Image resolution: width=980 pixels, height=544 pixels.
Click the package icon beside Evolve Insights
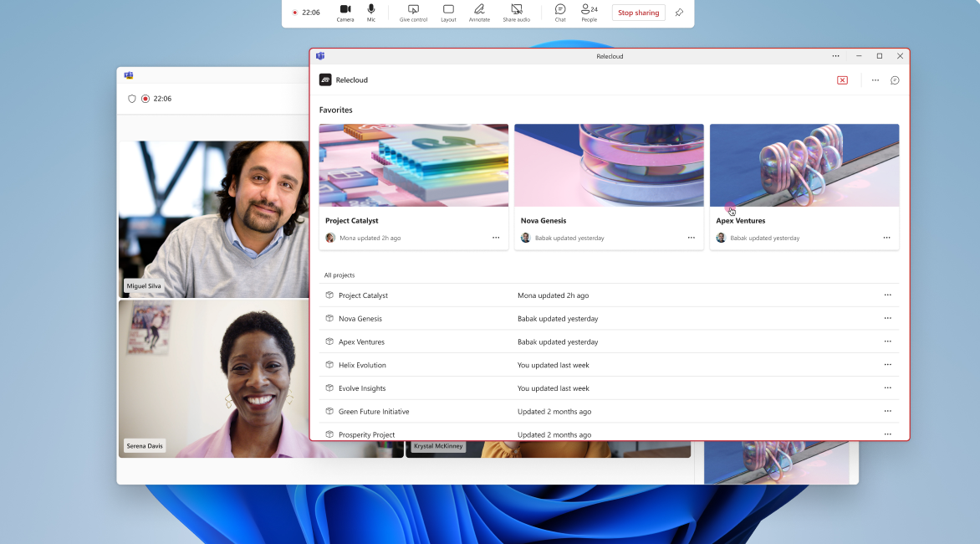pos(329,387)
